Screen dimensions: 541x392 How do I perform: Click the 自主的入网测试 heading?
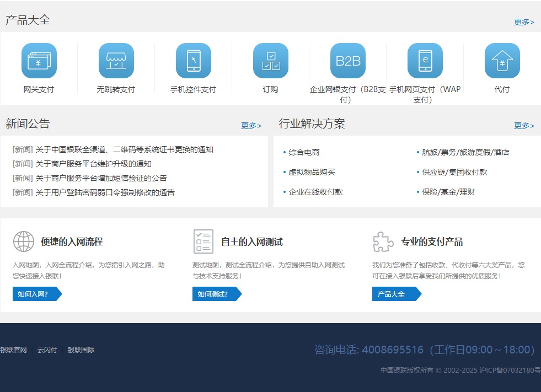point(252,242)
